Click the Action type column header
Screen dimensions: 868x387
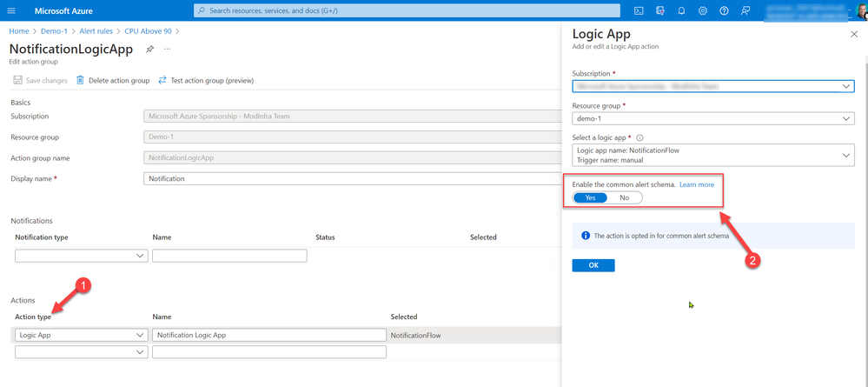[33, 317]
